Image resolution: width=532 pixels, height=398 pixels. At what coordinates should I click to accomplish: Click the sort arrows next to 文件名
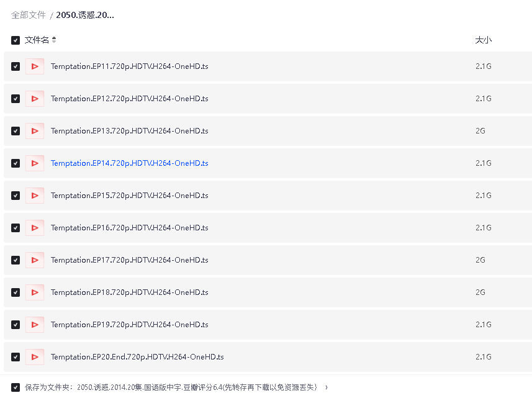tap(53, 39)
